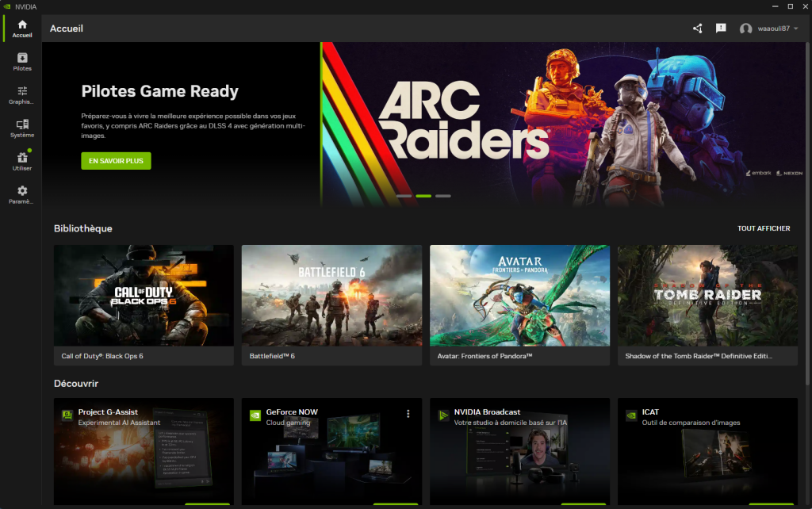
Task: Select the Accueil home icon
Action: pyautogui.click(x=21, y=26)
